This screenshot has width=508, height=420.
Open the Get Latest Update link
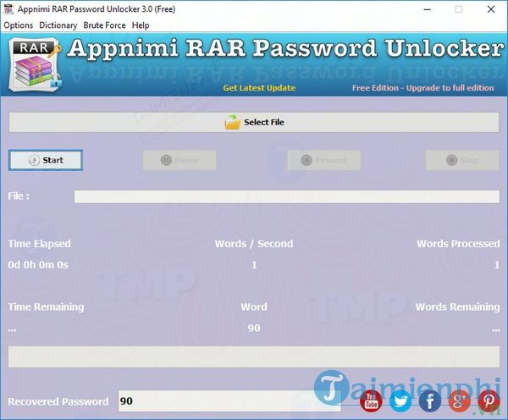coord(259,88)
